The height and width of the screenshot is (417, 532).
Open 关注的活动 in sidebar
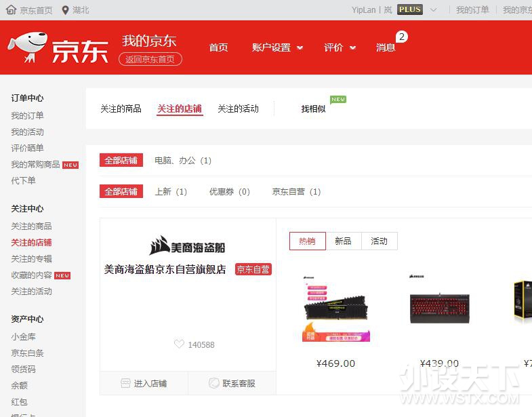coord(31,292)
